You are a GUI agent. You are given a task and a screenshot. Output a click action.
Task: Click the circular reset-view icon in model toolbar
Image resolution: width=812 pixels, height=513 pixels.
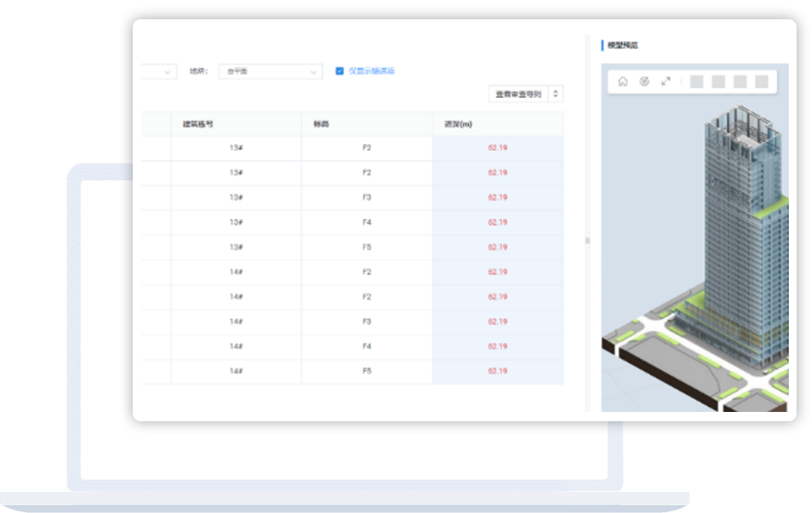(x=645, y=82)
